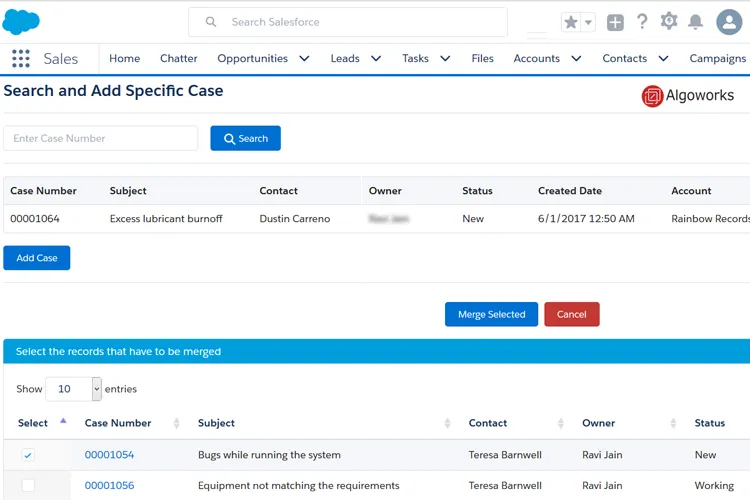Click the global actions plus icon
The image size is (750, 500).
pyautogui.click(x=615, y=22)
